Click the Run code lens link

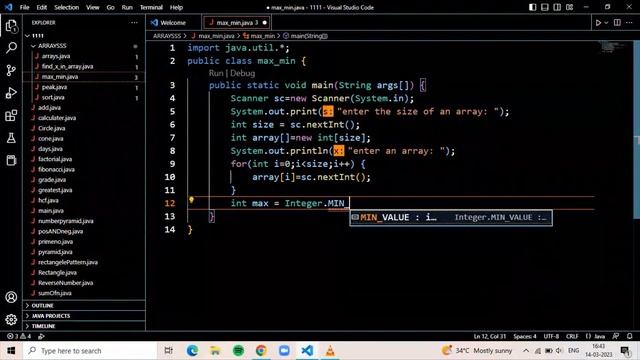pyautogui.click(x=216, y=73)
